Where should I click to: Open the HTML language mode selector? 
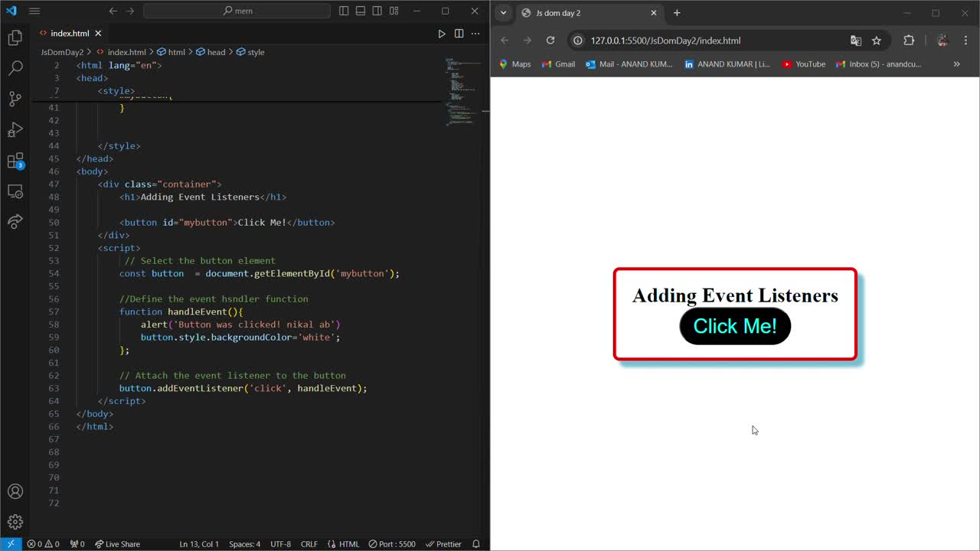tap(344, 544)
